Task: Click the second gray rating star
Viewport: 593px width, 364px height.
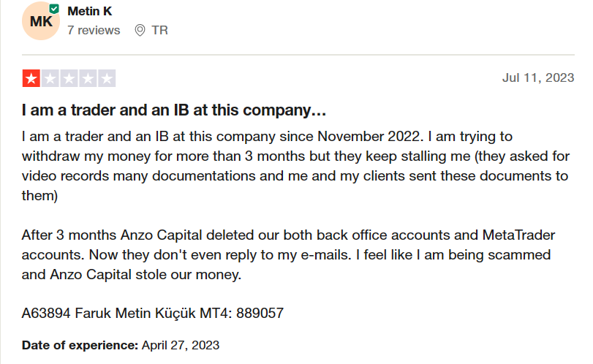Action: pyautogui.click(x=50, y=78)
